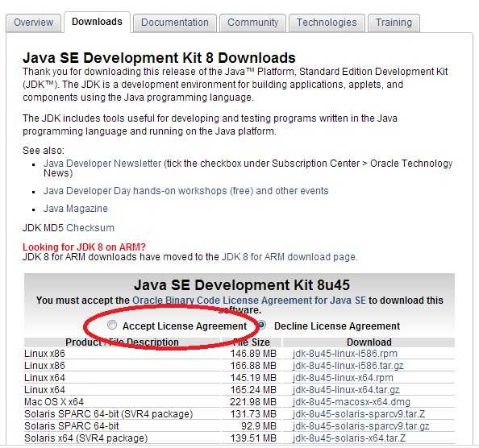Open the Community tab

pyautogui.click(x=253, y=23)
